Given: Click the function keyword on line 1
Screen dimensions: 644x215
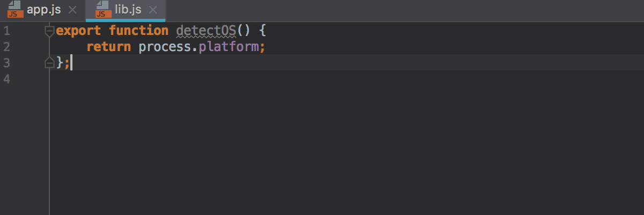Looking at the screenshot, I should 138,31.
